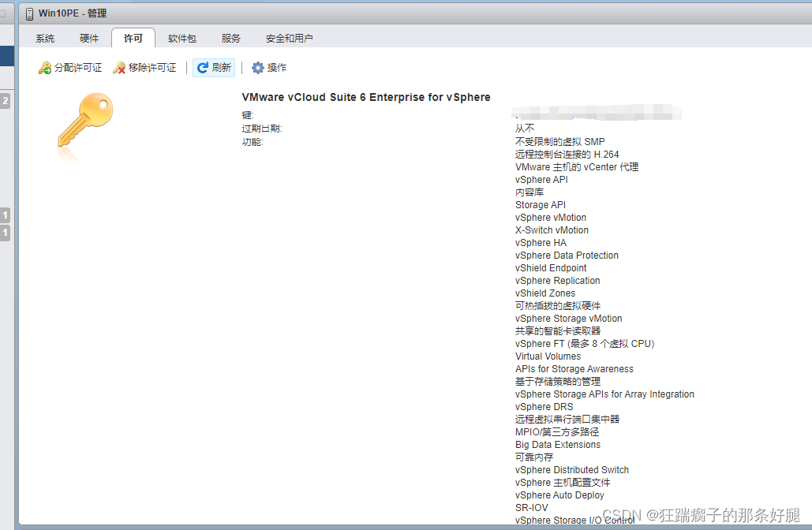The height and width of the screenshot is (530, 812).
Task: Click the vSphere 主机配置文件 line
Action: coord(563,483)
